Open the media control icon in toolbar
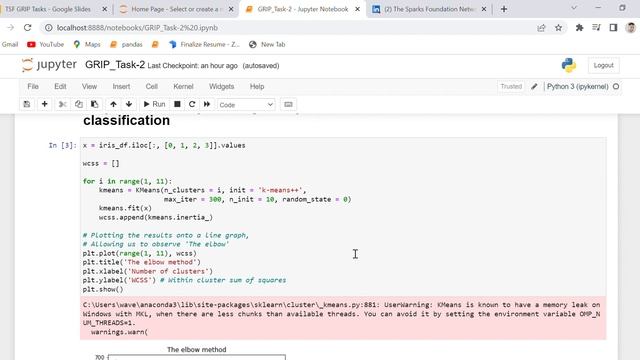The height and width of the screenshot is (360, 640). pos(596,28)
